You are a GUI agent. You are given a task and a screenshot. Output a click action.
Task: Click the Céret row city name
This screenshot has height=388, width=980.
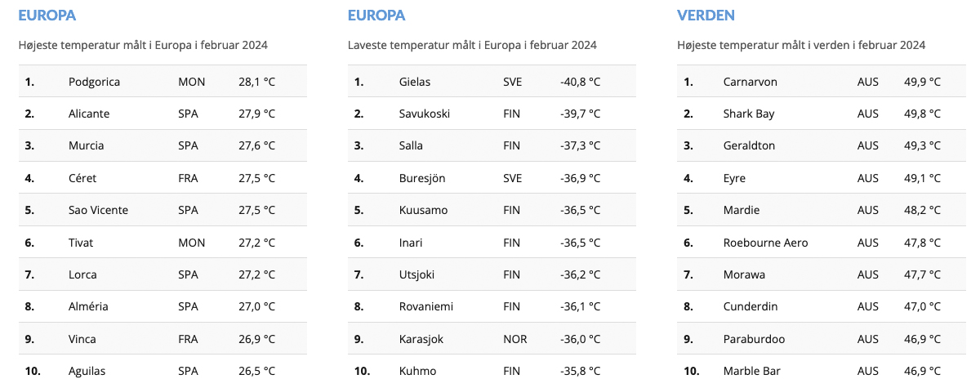tap(82, 178)
